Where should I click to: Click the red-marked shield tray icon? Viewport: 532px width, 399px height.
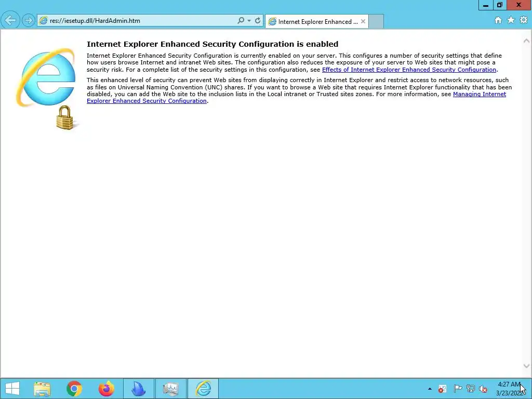tap(442, 389)
